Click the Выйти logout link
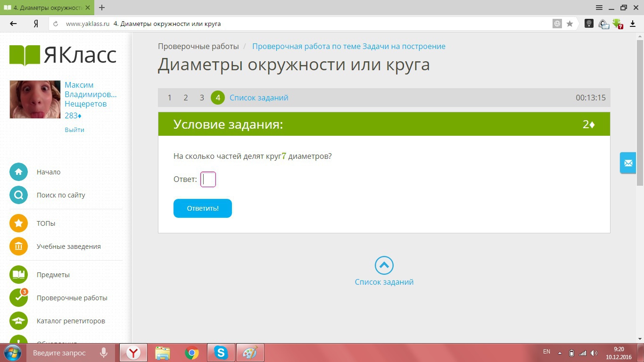 click(74, 130)
